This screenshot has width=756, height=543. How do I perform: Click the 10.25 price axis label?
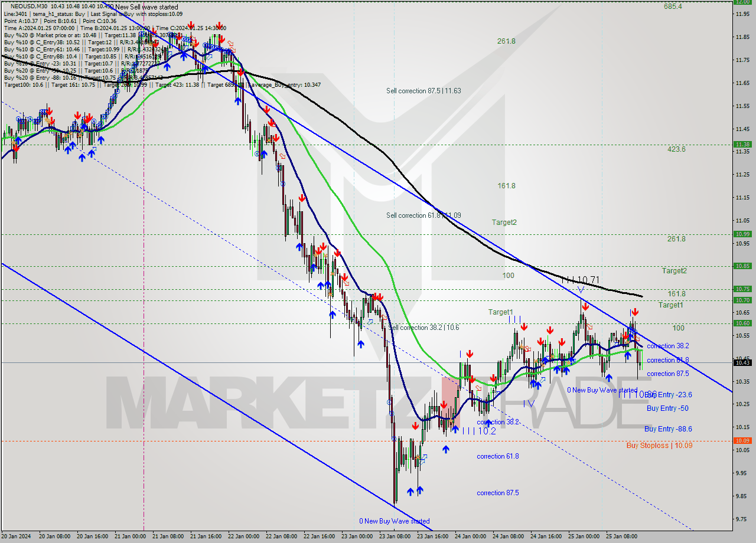[742, 404]
